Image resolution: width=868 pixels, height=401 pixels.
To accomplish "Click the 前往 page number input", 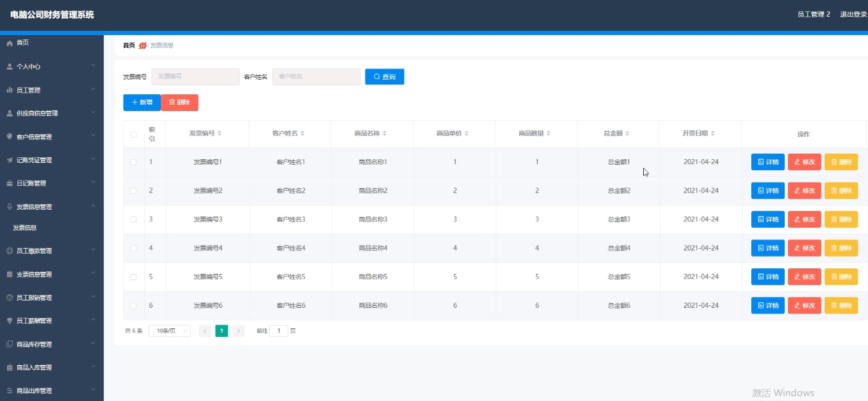I will point(279,331).
